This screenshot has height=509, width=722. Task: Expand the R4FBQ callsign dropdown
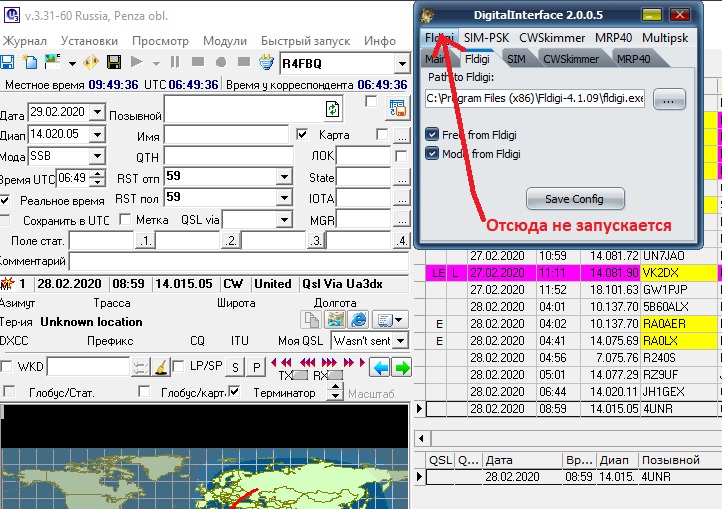coord(401,63)
